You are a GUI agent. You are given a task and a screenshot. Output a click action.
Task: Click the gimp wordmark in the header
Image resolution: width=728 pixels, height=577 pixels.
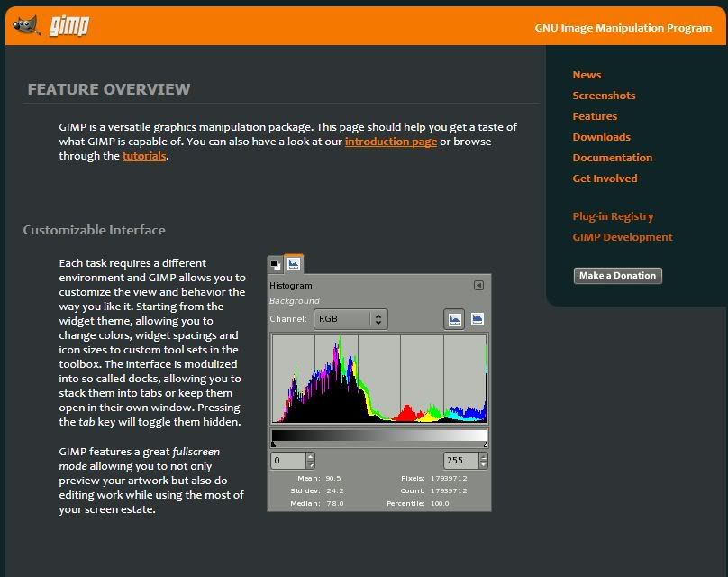[69, 25]
